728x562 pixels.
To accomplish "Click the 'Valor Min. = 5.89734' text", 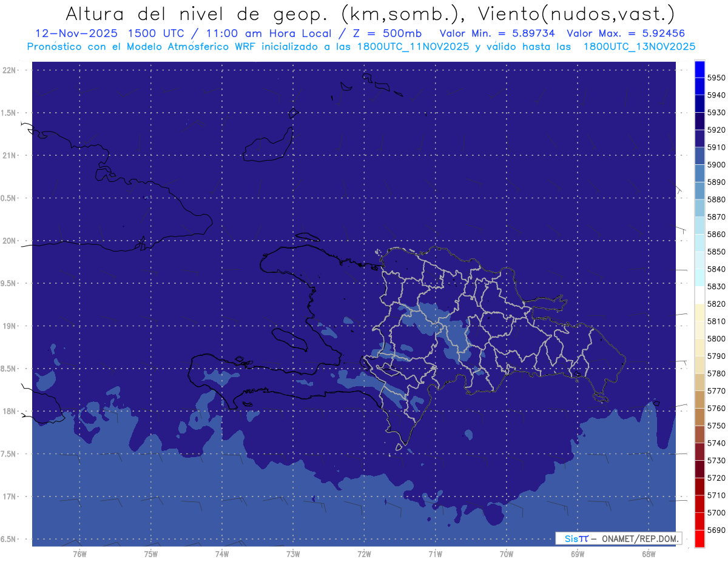I will click(x=498, y=33).
